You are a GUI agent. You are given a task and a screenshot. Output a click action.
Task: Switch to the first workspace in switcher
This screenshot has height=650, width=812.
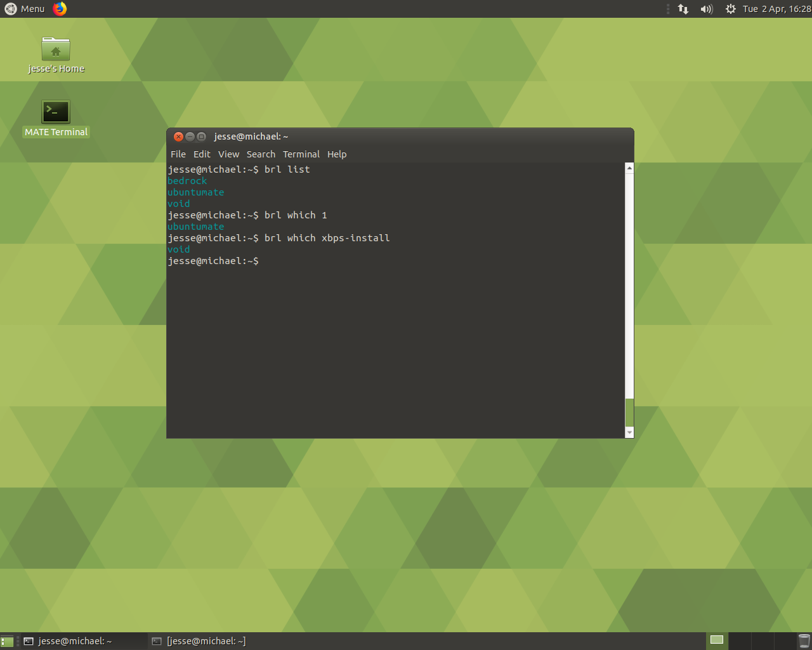(x=717, y=640)
